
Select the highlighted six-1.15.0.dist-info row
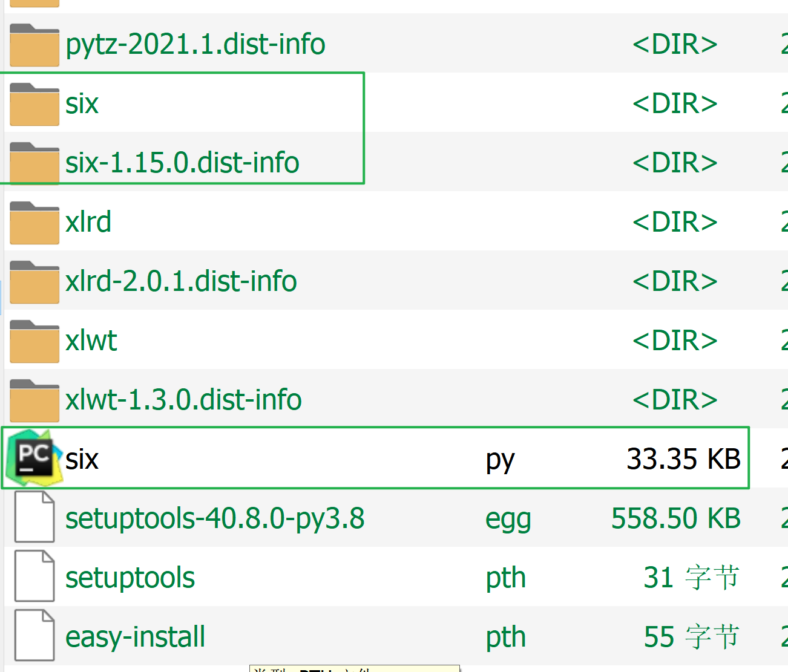coord(182,161)
